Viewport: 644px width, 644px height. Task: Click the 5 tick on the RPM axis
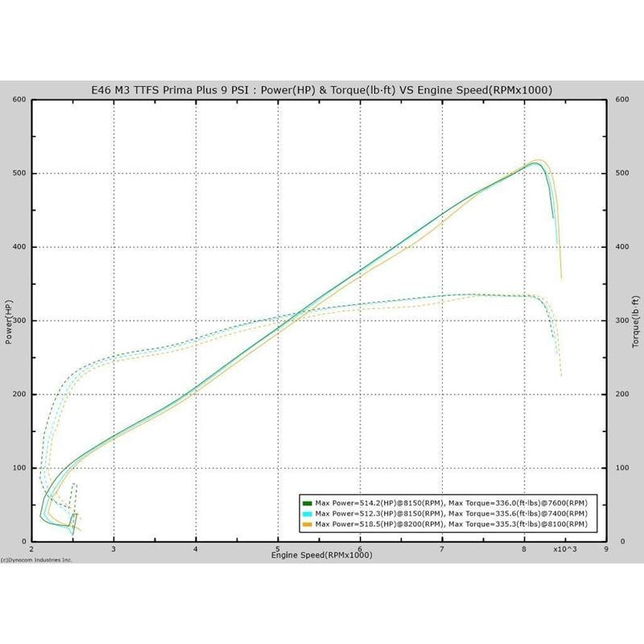[278, 548]
